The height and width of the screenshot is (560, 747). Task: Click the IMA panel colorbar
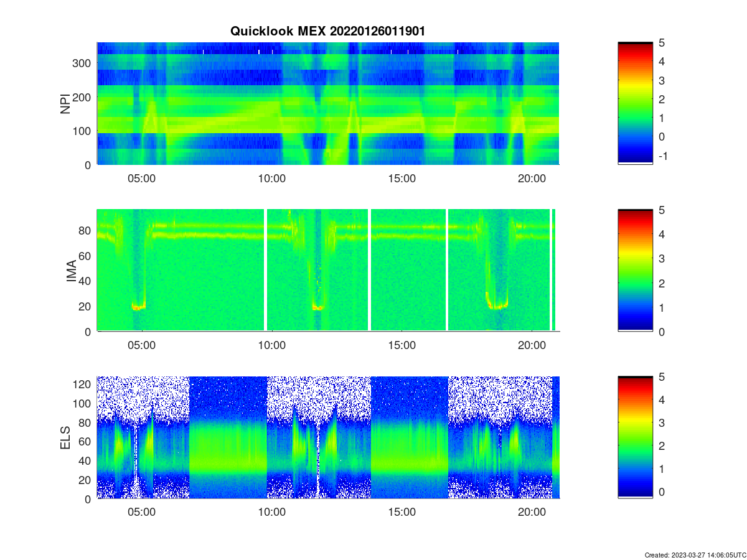pyautogui.click(x=635, y=271)
